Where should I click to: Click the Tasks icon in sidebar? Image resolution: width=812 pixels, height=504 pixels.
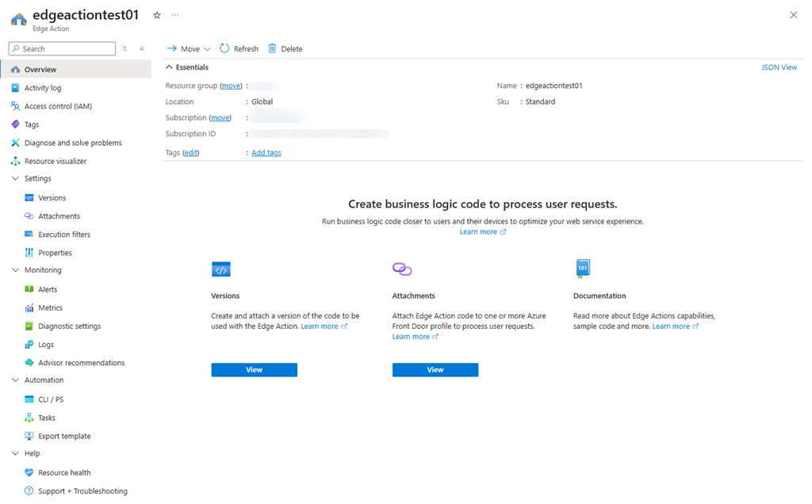[x=29, y=418]
